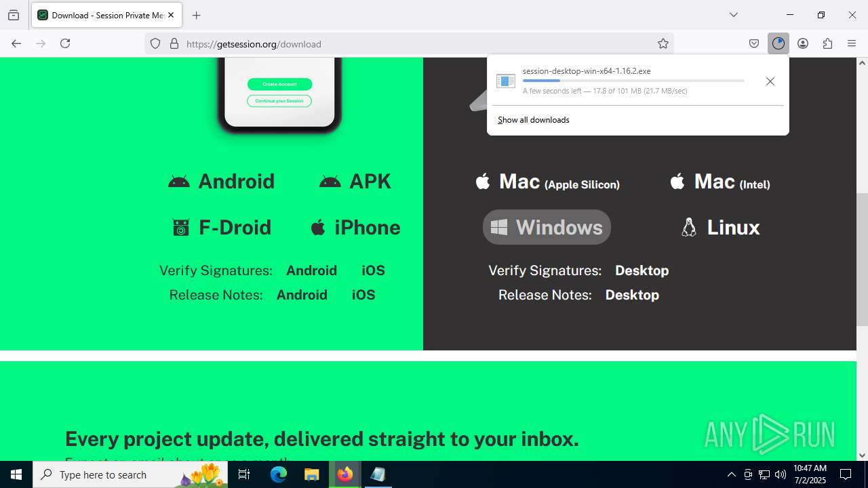Open Android Release Notes link
868x488 pixels.
302,295
